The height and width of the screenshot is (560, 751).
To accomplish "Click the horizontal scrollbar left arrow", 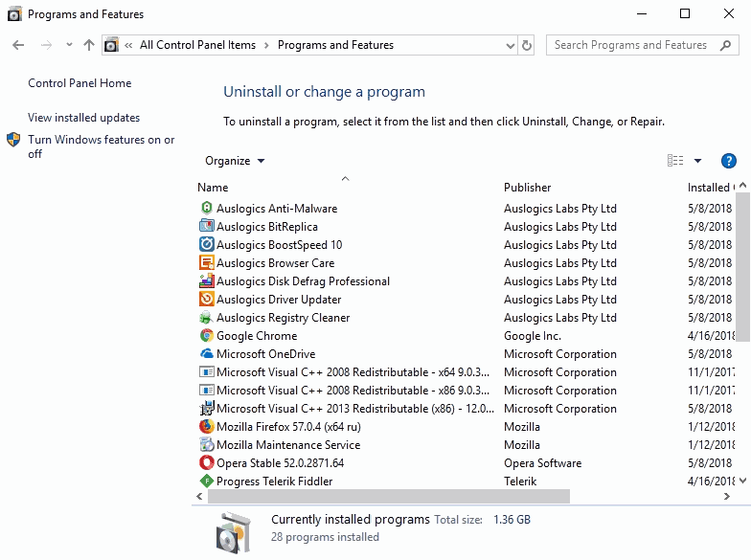I will tap(199, 496).
